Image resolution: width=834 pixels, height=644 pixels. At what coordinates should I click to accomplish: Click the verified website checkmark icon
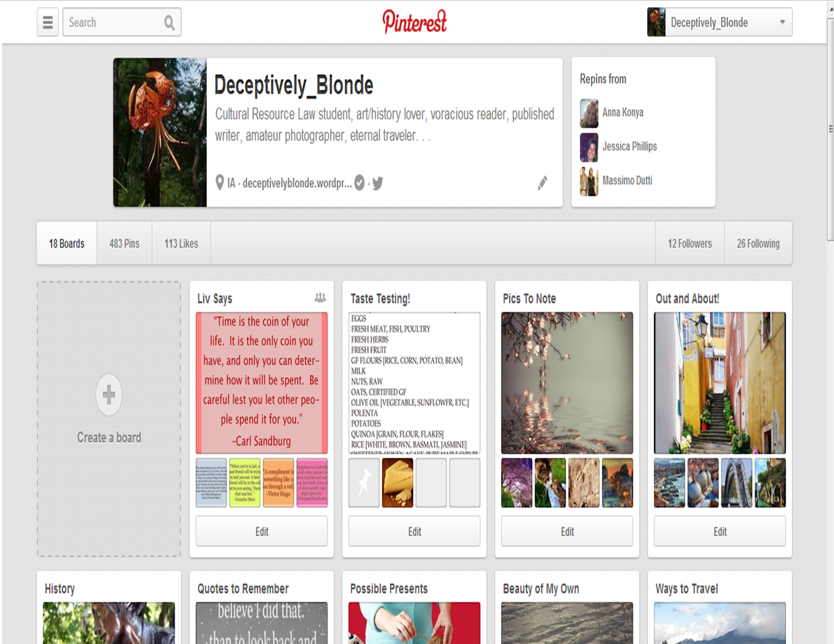(x=359, y=183)
